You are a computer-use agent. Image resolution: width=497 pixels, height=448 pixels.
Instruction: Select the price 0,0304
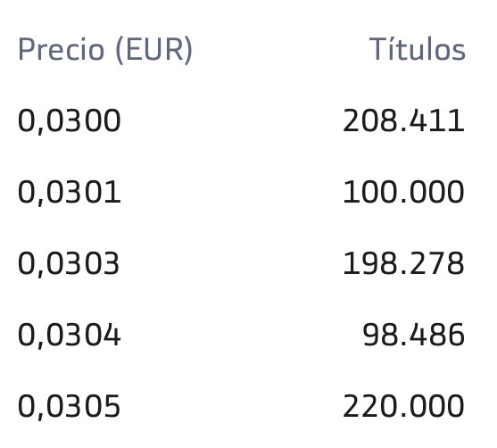[x=69, y=336]
